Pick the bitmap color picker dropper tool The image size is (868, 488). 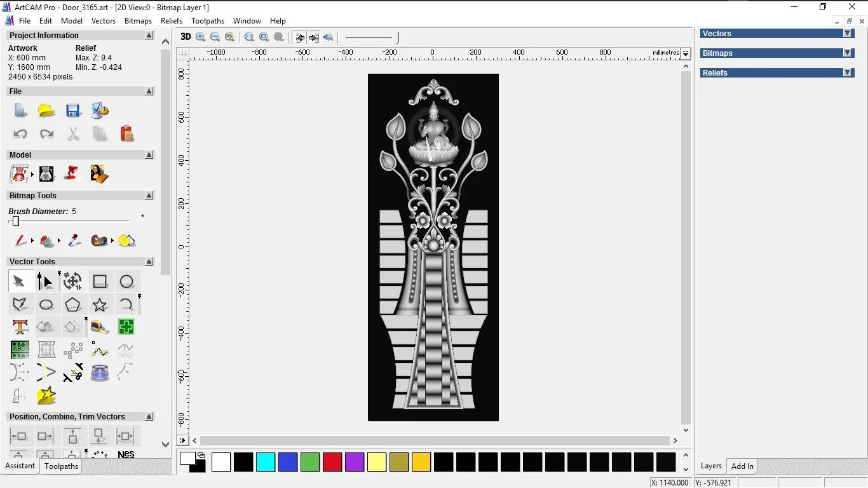click(x=74, y=241)
